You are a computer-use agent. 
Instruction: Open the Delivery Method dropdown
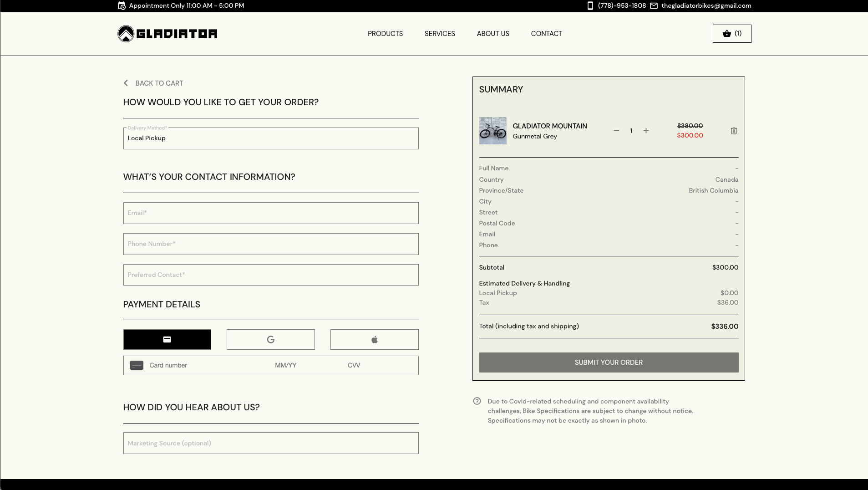(271, 138)
